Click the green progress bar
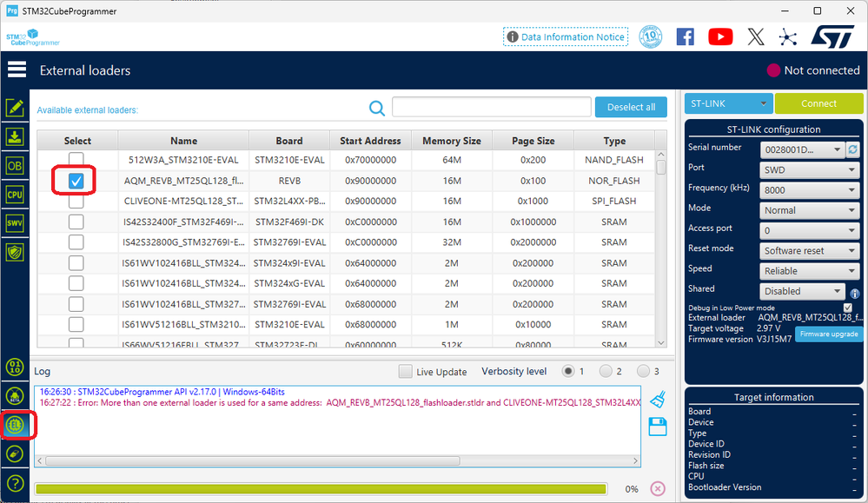The image size is (868, 503). [x=321, y=488]
